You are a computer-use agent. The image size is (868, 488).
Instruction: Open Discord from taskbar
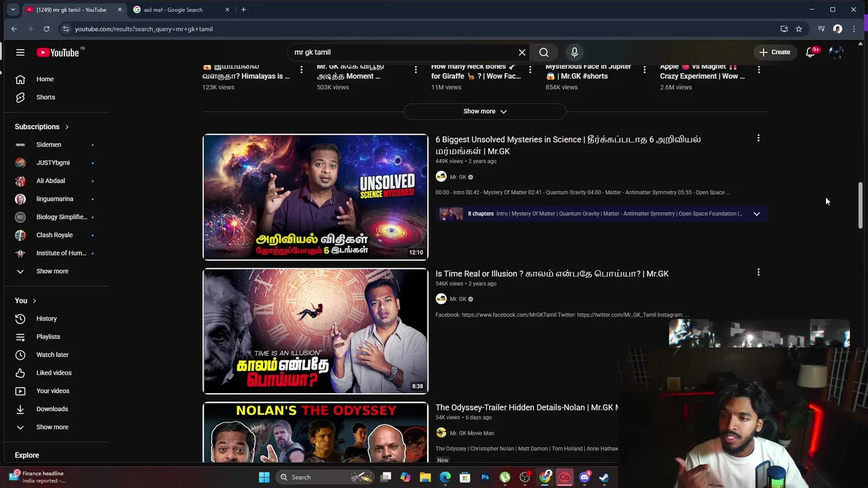pyautogui.click(x=584, y=477)
